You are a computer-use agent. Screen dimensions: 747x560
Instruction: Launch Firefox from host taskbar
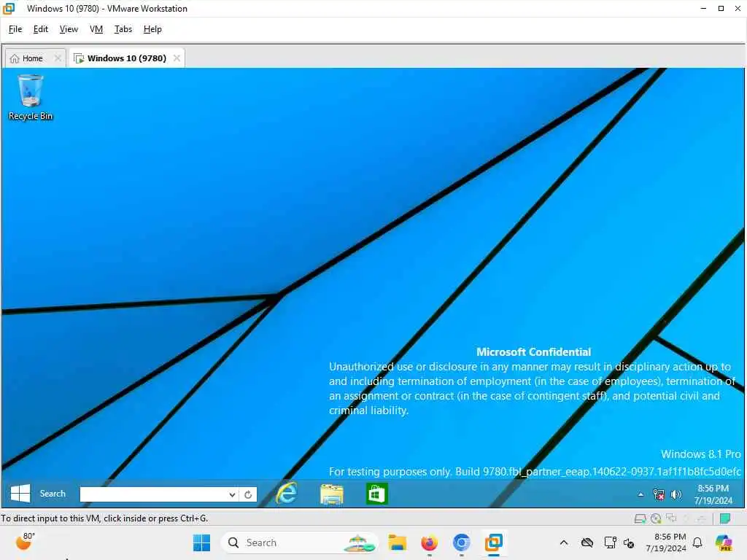(x=429, y=542)
